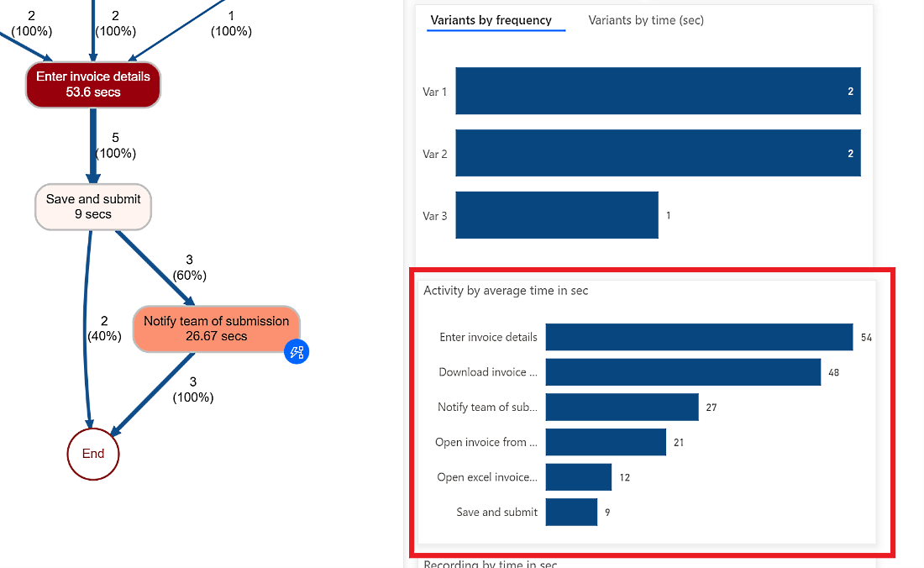
Task: Click the Save and submit chart bar
Action: tap(571, 512)
